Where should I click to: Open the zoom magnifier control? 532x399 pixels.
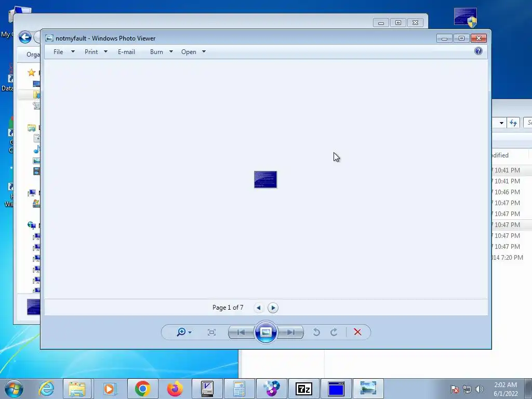(x=184, y=332)
